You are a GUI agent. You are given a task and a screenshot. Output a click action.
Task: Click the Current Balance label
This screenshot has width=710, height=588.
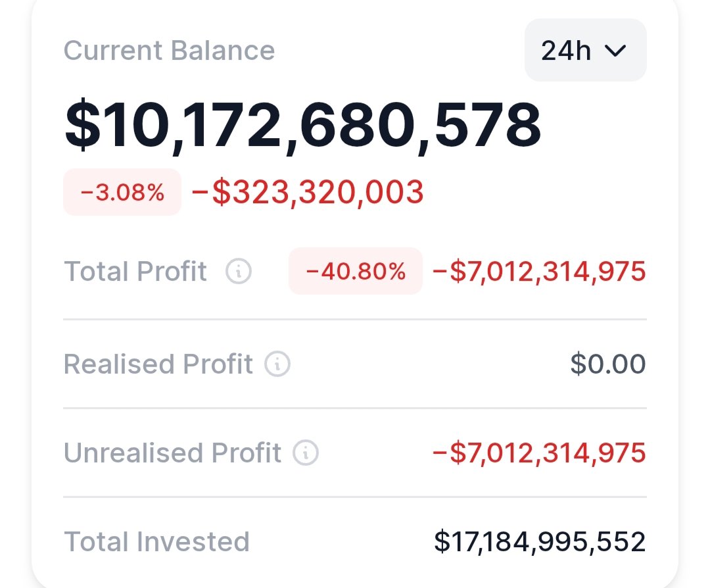(x=169, y=51)
